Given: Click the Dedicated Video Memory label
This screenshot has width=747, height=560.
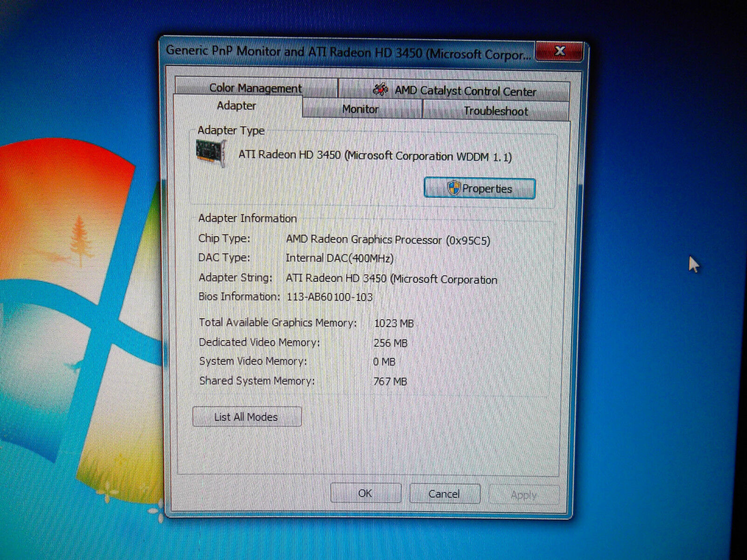Looking at the screenshot, I should (x=260, y=342).
